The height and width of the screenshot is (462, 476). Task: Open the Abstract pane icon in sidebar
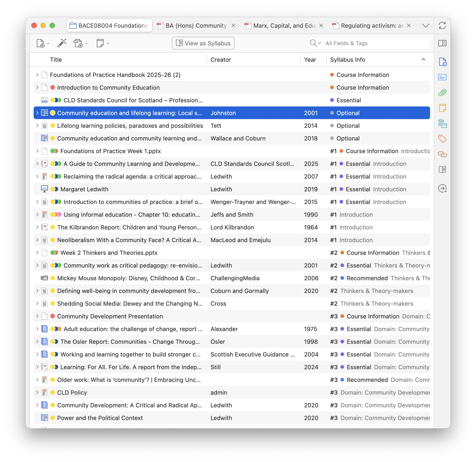pos(442,77)
